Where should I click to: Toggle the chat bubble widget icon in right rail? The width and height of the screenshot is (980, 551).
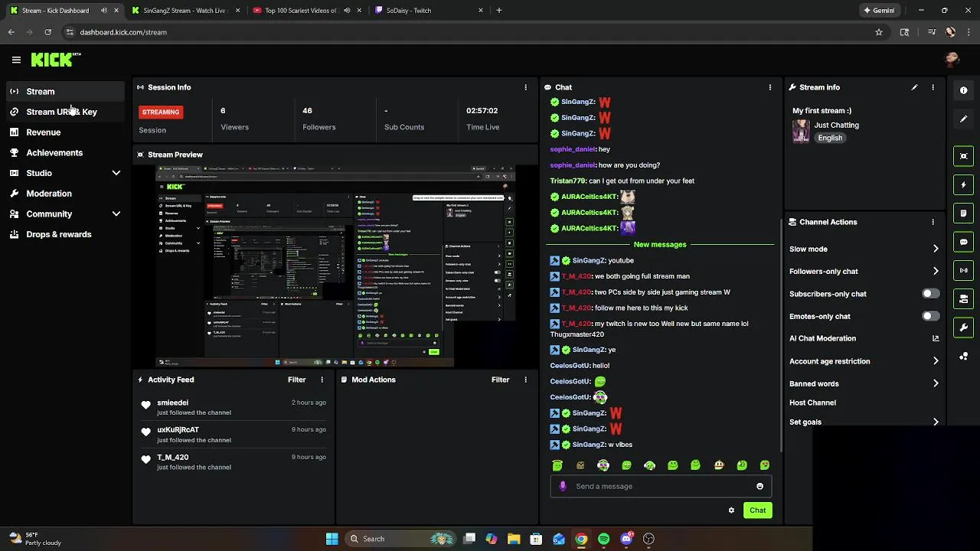[963, 242]
